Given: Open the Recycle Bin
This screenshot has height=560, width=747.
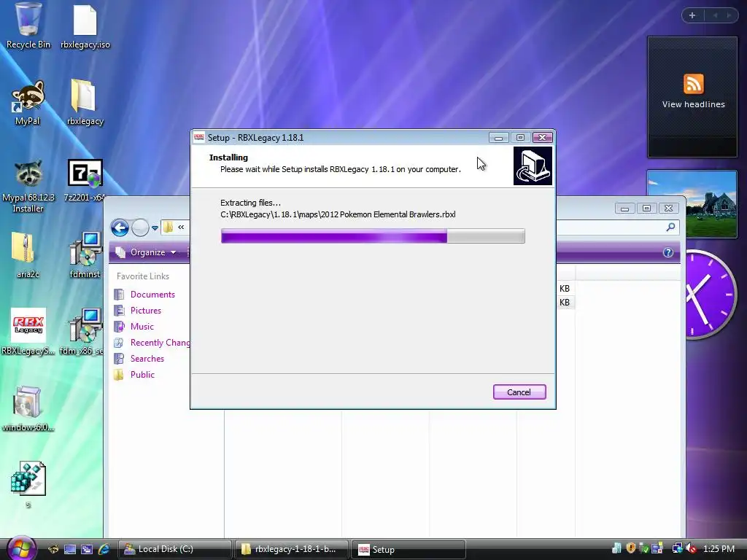Looking at the screenshot, I should (28, 26).
